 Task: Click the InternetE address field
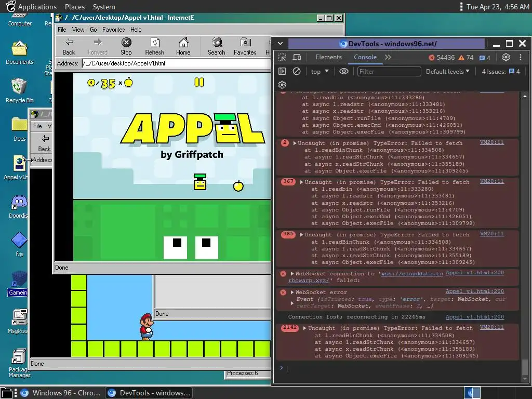coord(177,63)
